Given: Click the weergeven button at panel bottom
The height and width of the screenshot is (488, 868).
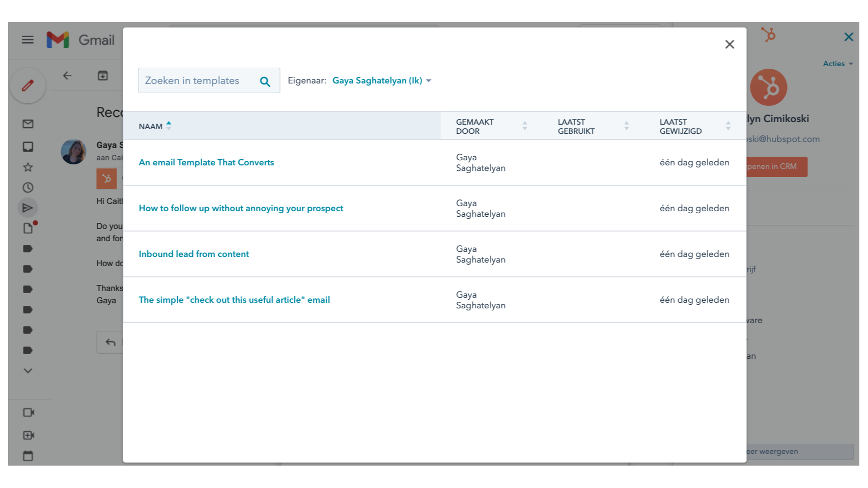Looking at the screenshot, I should point(800,451).
